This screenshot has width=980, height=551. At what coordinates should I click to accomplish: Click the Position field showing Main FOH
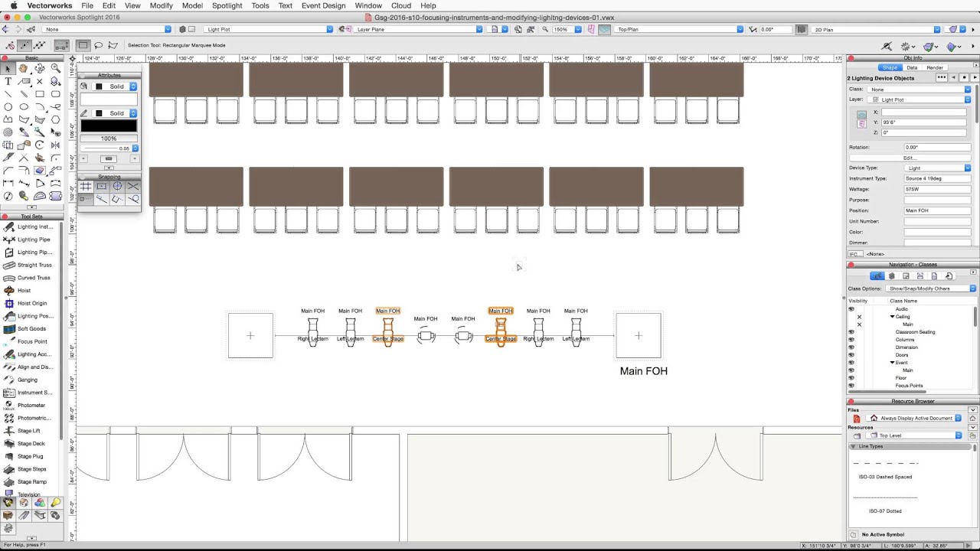coord(937,210)
